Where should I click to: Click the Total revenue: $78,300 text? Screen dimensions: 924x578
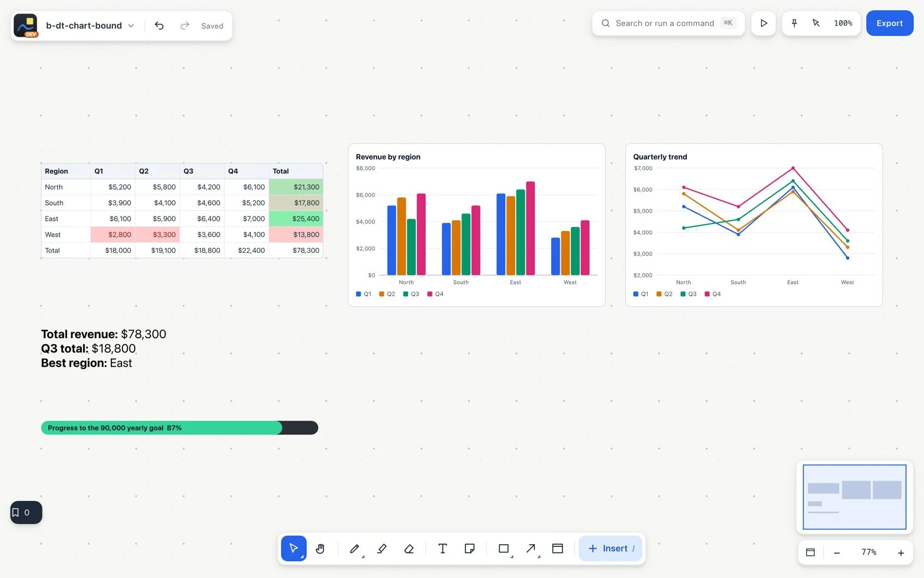[104, 334]
